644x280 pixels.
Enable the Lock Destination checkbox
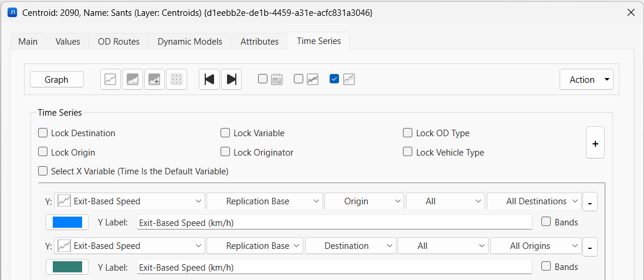tap(43, 133)
